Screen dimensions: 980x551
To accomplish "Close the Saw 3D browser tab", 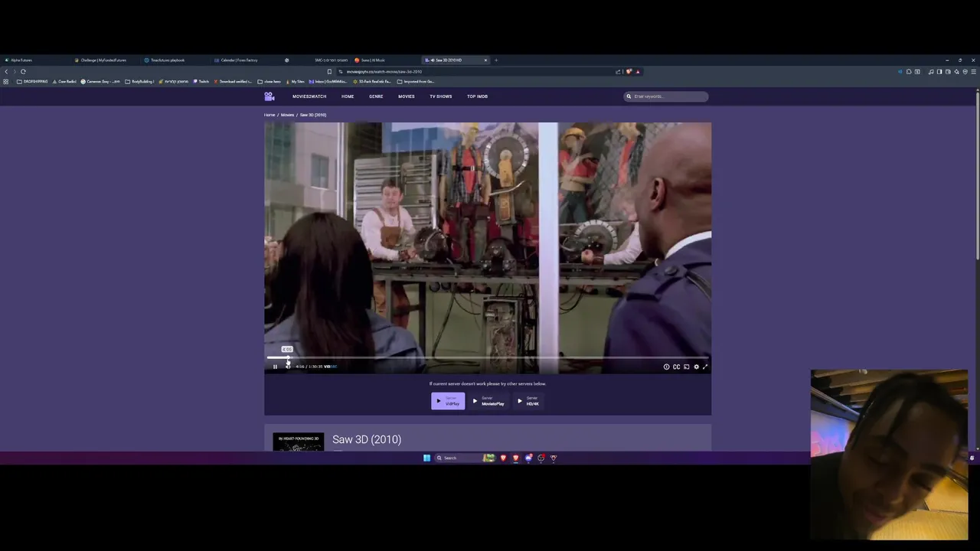I will tap(485, 60).
